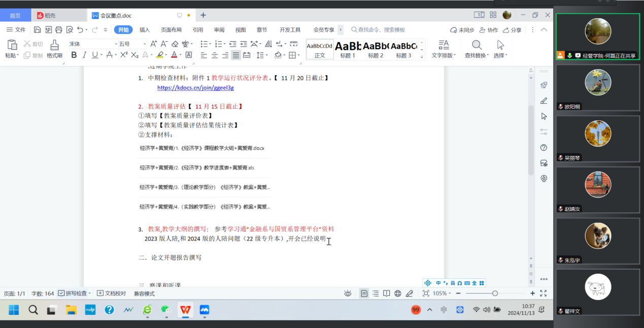Click the 分享 (Share) button
The image size is (644, 328).
[512, 30]
